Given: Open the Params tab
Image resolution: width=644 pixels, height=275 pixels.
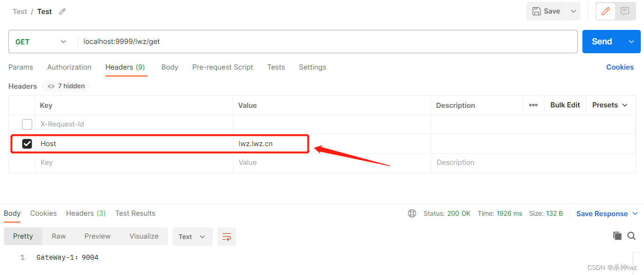Looking at the screenshot, I should (21, 67).
